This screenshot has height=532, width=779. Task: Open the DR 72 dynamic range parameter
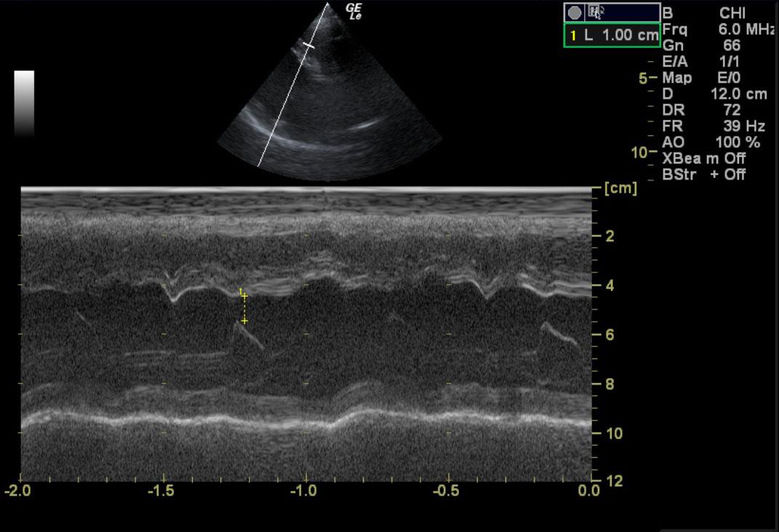point(701,110)
